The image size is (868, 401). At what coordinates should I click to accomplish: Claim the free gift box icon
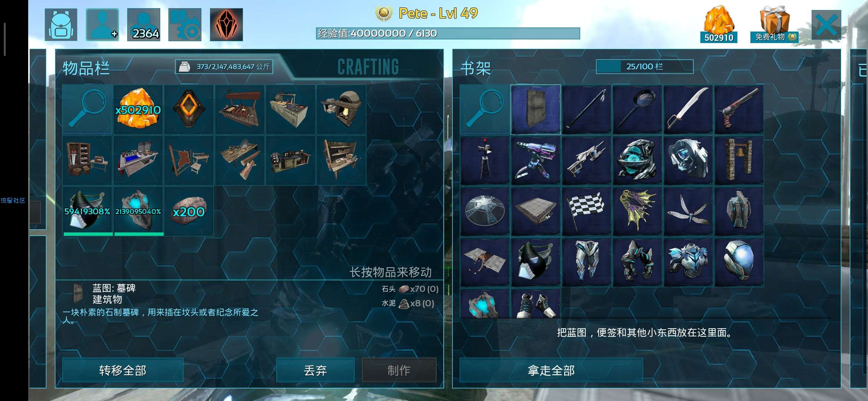pos(774,24)
